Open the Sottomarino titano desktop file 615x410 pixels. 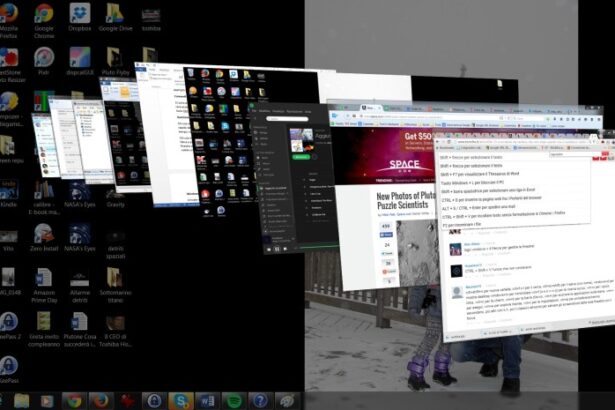[x=115, y=277]
